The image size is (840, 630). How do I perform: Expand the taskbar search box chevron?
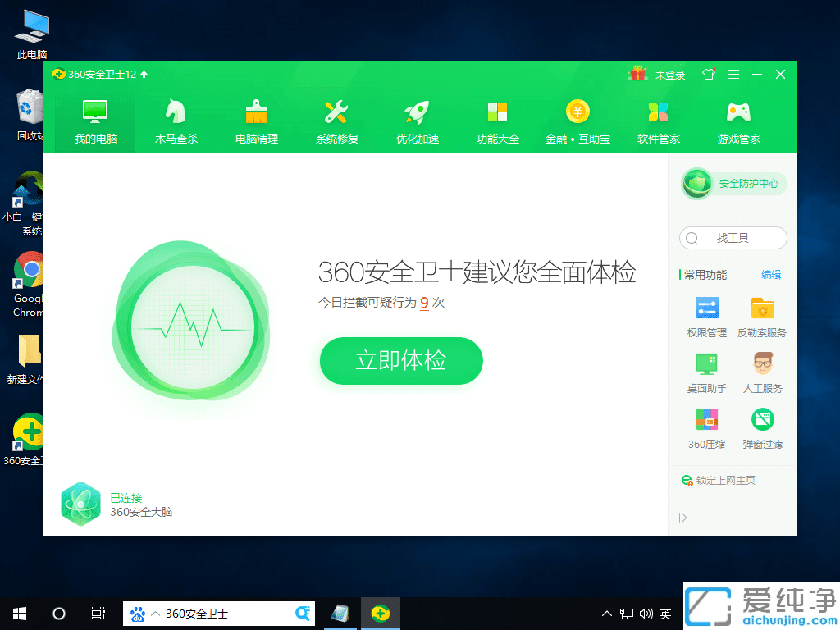coord(155,613)
